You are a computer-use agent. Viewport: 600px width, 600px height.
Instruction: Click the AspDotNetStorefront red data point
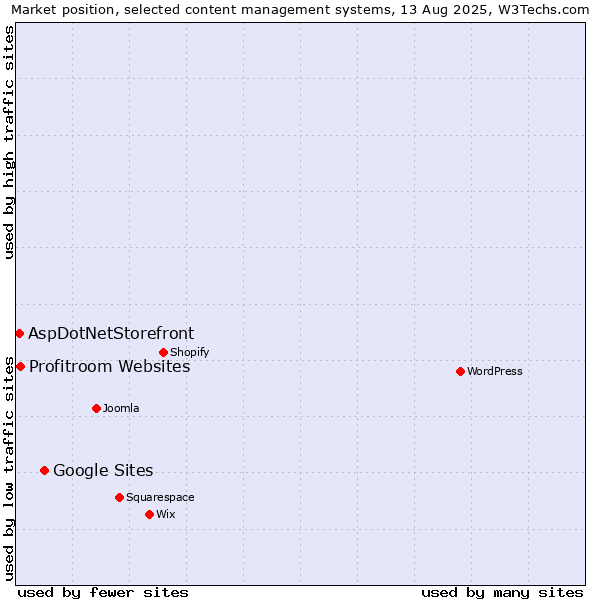20,334
